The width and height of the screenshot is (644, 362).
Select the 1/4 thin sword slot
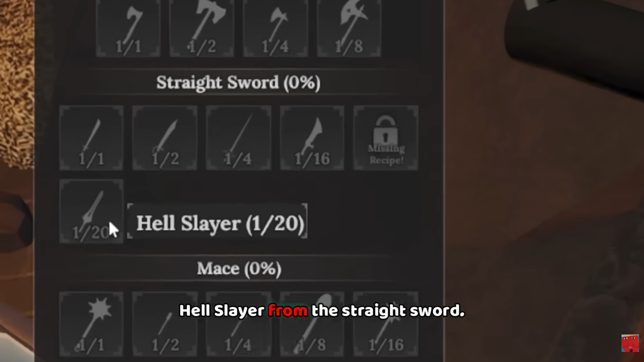click(x=238, y=138)
